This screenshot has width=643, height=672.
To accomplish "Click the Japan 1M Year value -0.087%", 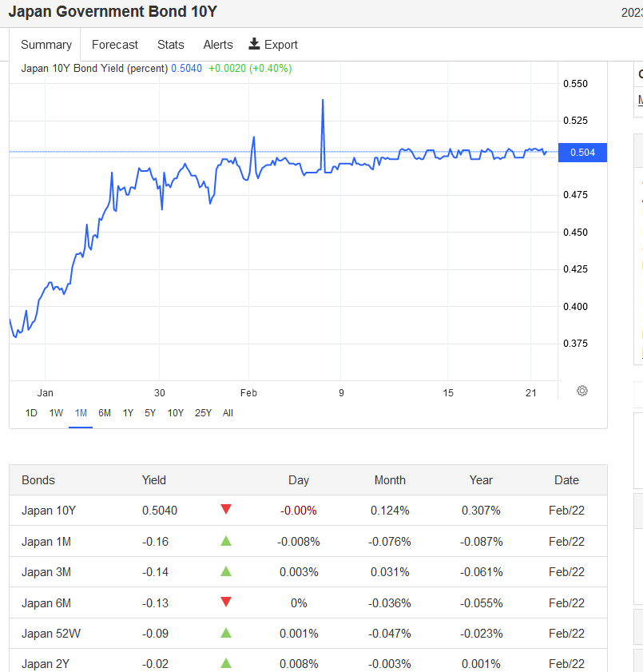I will (x=481, y=542).
